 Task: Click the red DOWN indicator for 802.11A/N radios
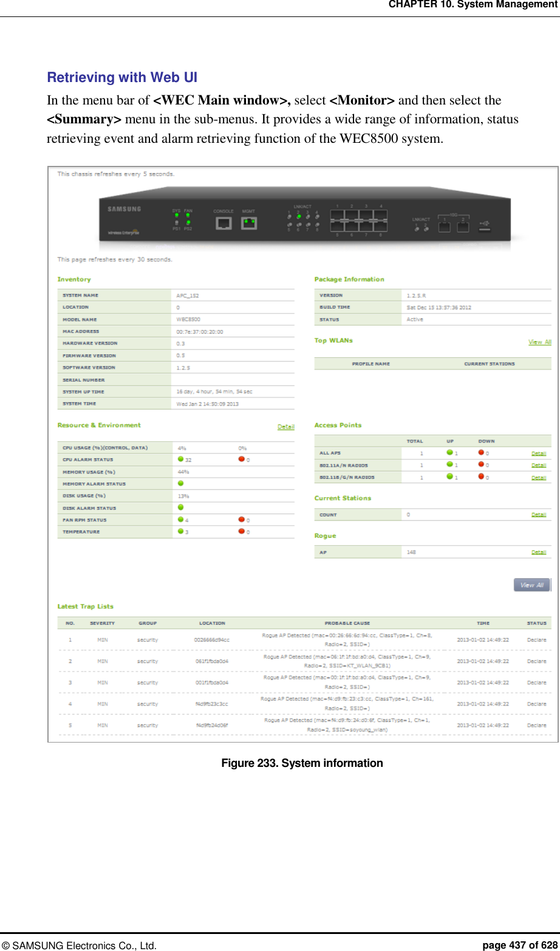[x=480, y=465]
